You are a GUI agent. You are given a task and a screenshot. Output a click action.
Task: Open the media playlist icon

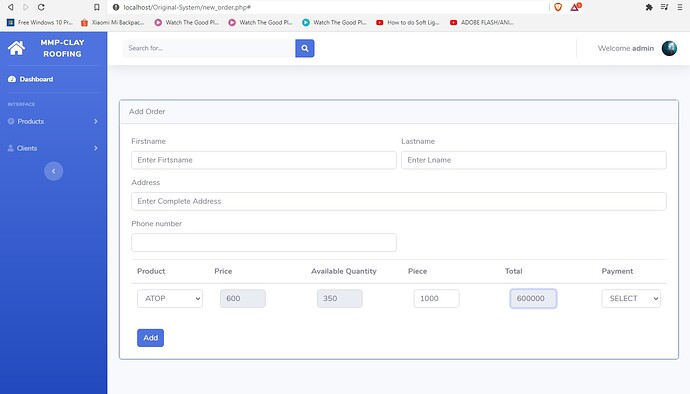coord(664,7)
